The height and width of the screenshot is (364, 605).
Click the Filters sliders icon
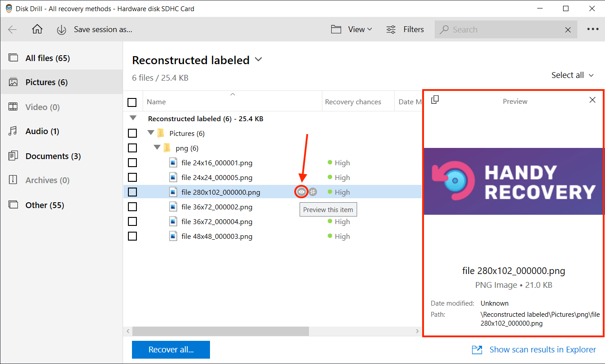(x=391, y=29)
